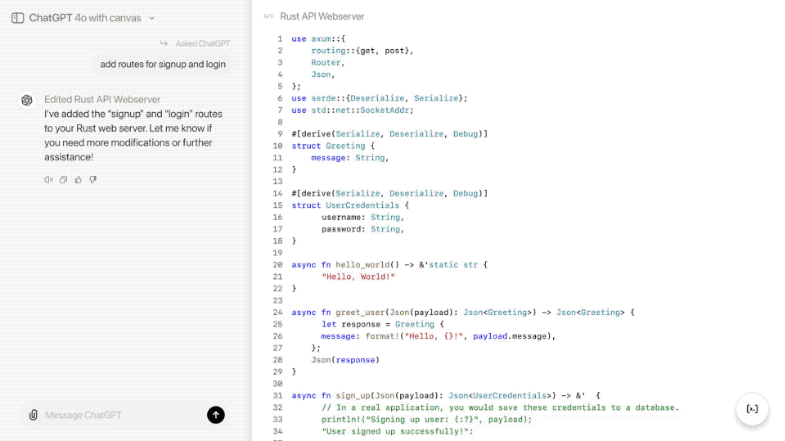785x441 pixels.
Task: Click the ChatGPT avatar logo beside the response
Action: [x=27, y=100]
